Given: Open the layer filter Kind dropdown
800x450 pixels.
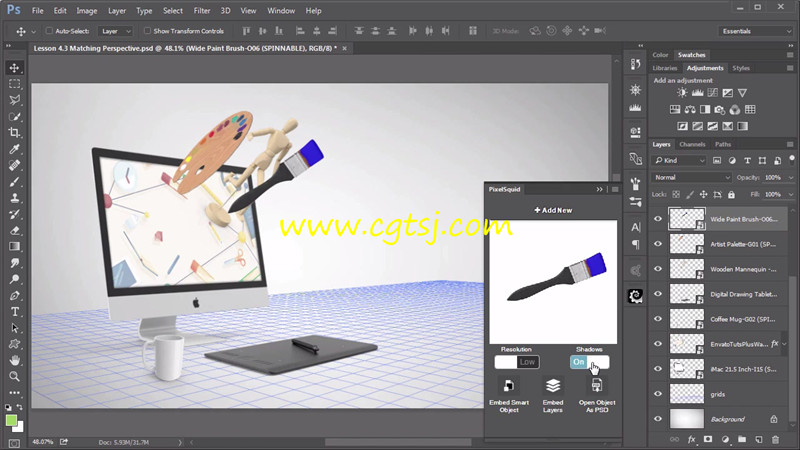Looking at the screenshot, I should [x=679, y=160].
